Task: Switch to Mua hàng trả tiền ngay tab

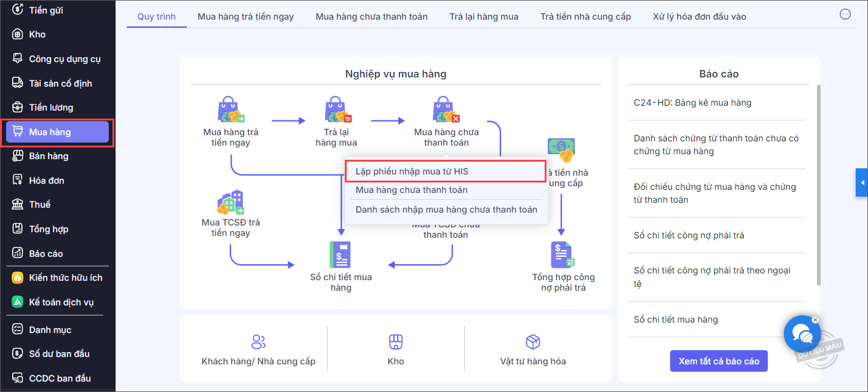Action: (x=246, y=17)
